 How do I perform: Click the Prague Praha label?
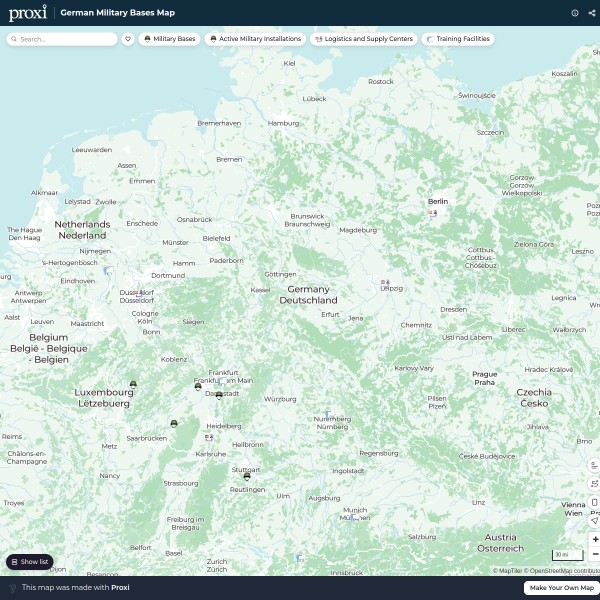pyautogui.click(x=484, y=378)
